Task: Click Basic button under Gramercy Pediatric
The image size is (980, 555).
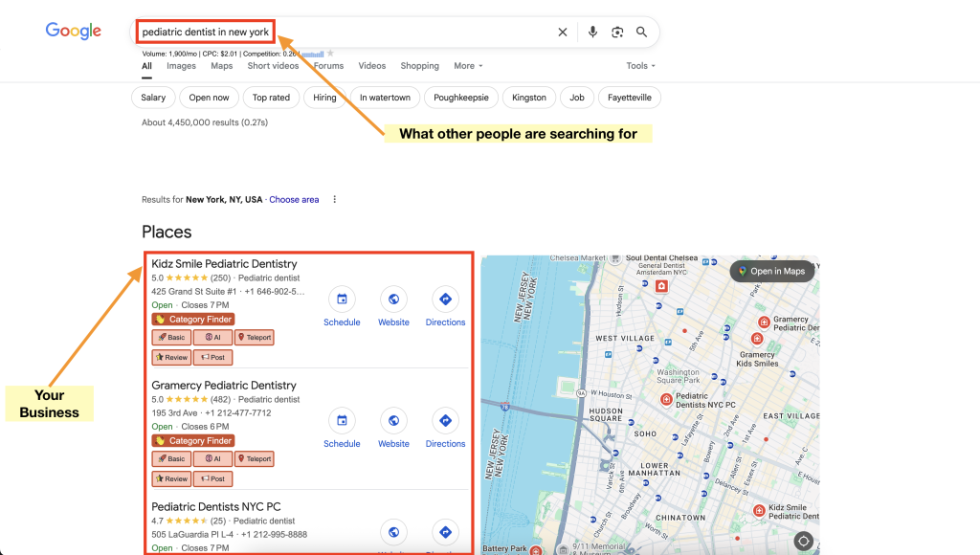Action: tap(171, 458)
